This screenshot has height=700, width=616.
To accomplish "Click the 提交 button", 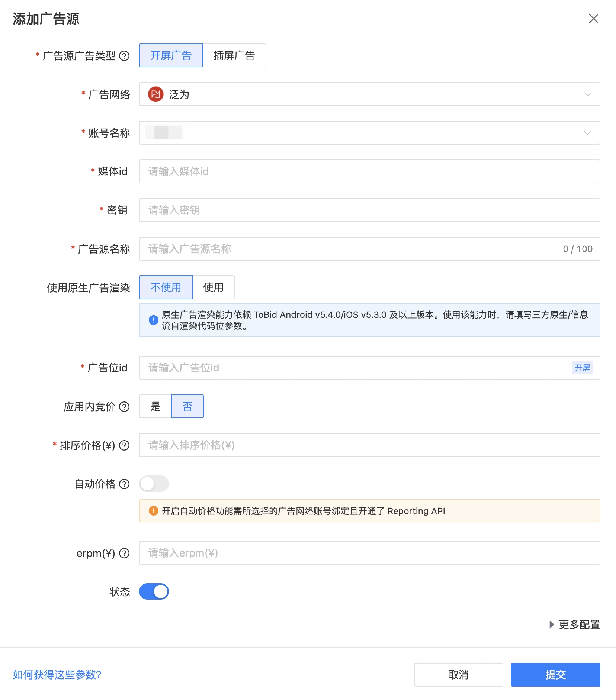I will click(556, 675).
